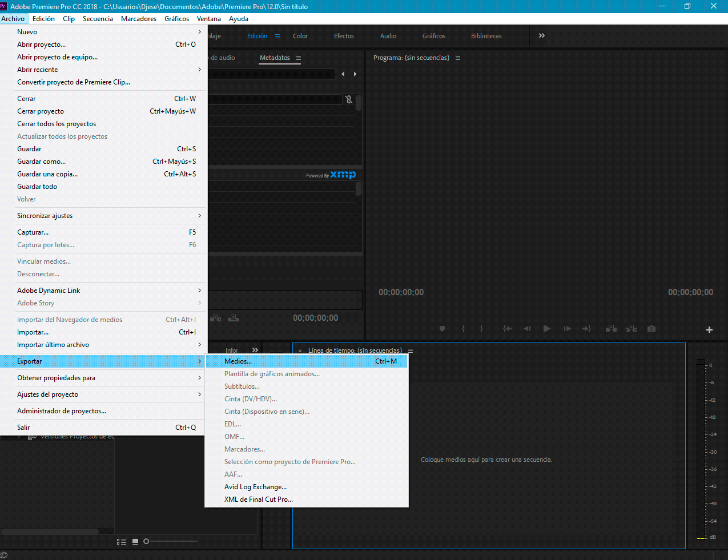Show more workspaces with double chevron
The height and width of the screenshot is (560, 728).
(x=542, y=35)
